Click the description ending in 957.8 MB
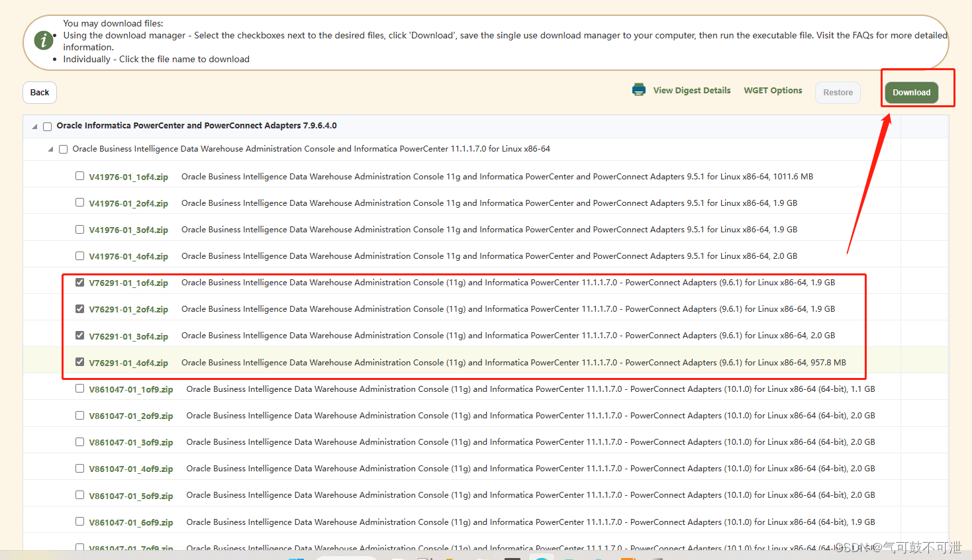Viewport: 972px width, 560px height. (x=514, y=363)
